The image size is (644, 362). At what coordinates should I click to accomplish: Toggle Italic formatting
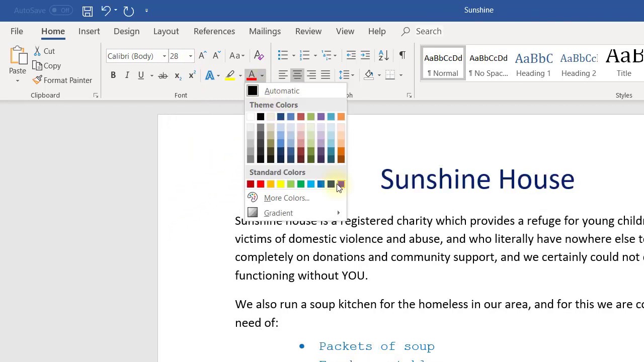[127, 75]
